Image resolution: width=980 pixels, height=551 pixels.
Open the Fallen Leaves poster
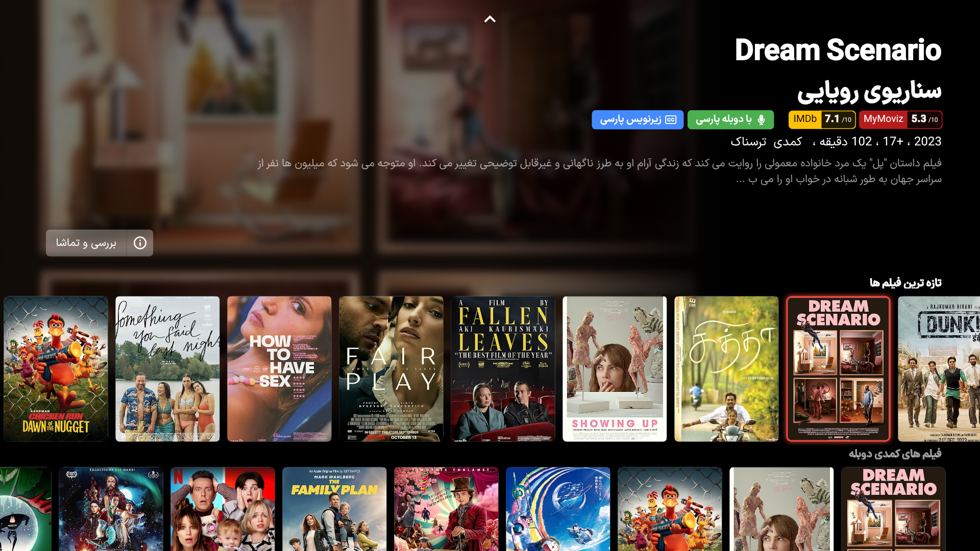pyautogui.click(x=503, y=368)
